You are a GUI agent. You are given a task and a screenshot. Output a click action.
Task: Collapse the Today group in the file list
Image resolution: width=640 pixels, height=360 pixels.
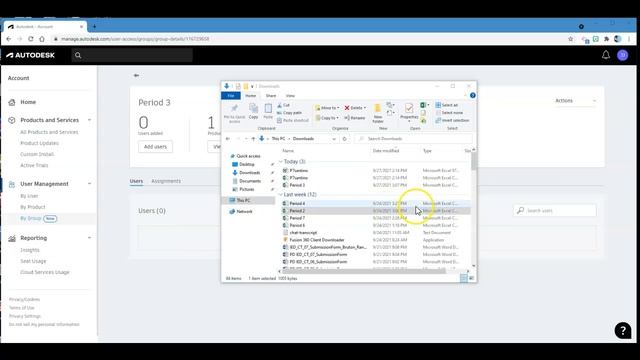coord(281,162)
